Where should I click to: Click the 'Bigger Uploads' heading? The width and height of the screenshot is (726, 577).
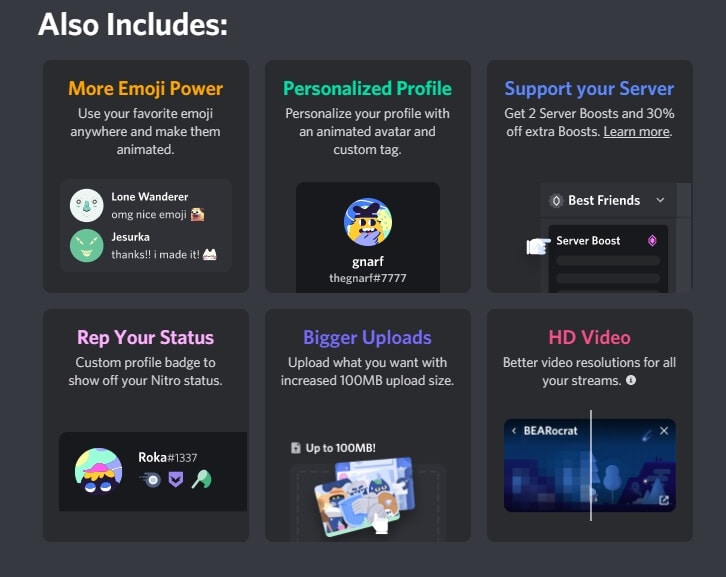[x=368, y=338]
